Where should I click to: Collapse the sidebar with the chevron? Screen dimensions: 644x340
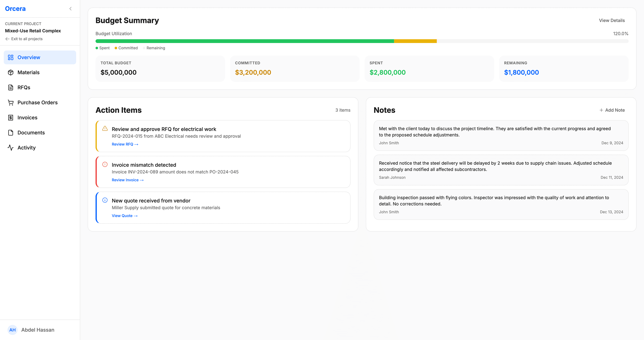click(x=70, y=9)
